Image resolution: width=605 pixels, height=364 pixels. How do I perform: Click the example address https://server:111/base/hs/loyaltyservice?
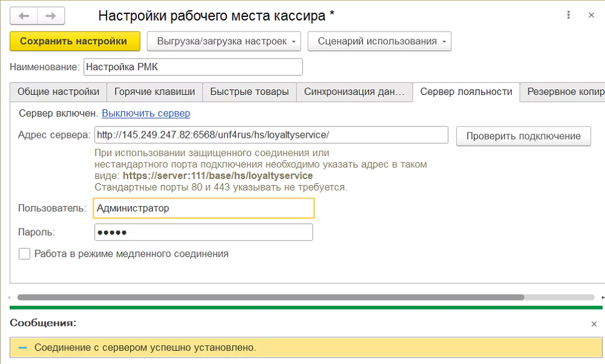click(x=218, y=176)
